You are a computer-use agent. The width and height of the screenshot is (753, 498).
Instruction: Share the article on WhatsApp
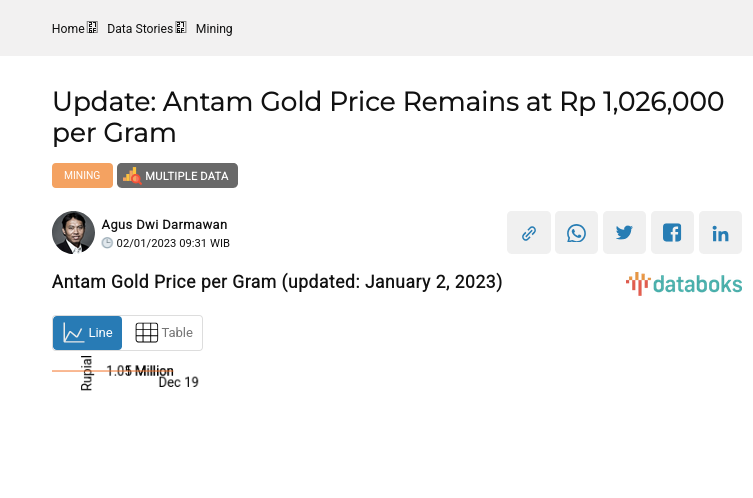(x=577, y=233)
